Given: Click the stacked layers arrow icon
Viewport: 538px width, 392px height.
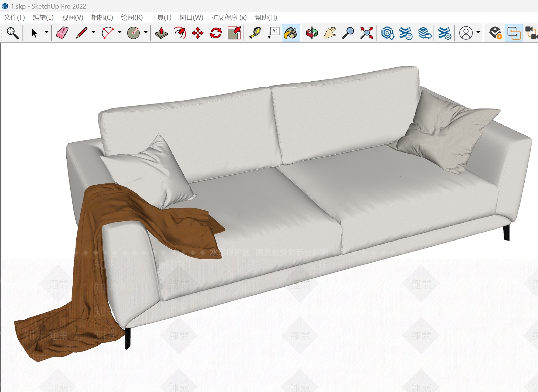Looking at the screenshot, I should (425, 33).
